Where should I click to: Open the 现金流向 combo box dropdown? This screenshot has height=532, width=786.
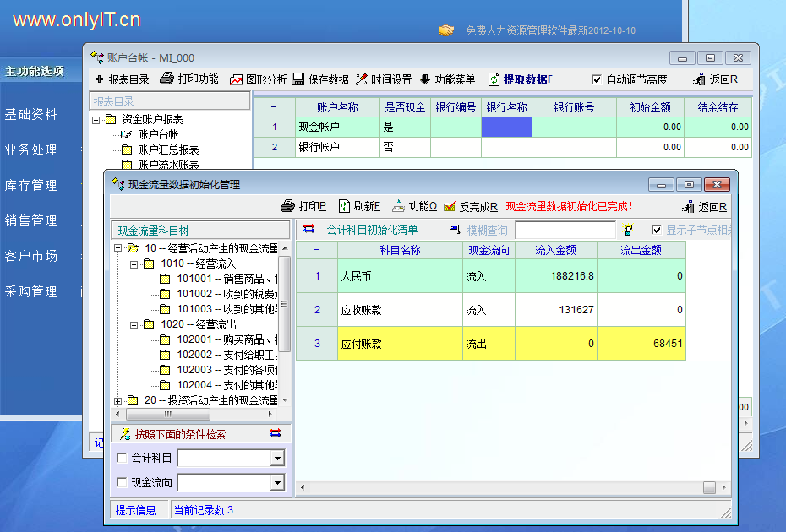tap(276, 483)
